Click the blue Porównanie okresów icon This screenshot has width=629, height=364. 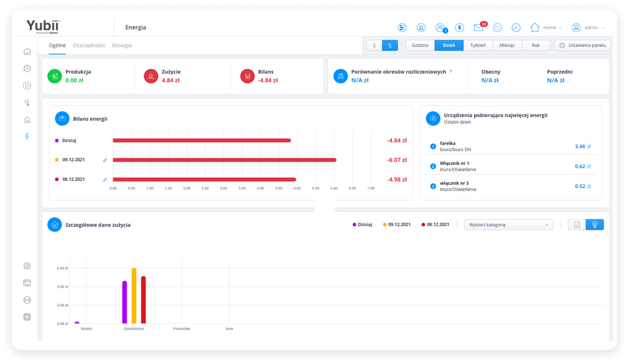click(x=341, y=76)
